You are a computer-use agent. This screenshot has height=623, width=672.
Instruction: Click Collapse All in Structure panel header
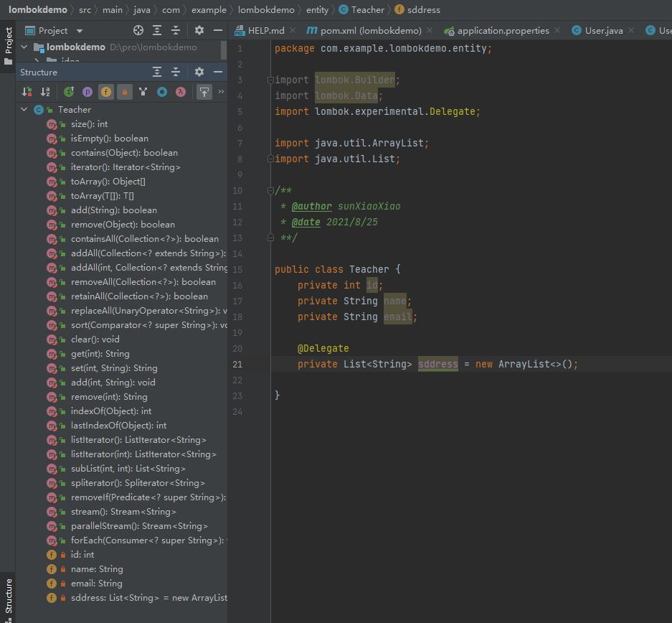coord(175,72)
